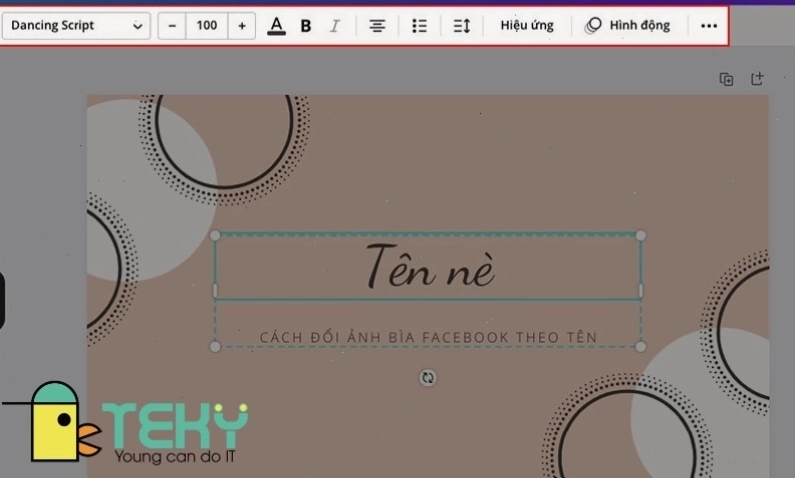Click the font size field showing 100
Image resolution: width=795 pixels, height=478 pixels.
pos(207,25)
